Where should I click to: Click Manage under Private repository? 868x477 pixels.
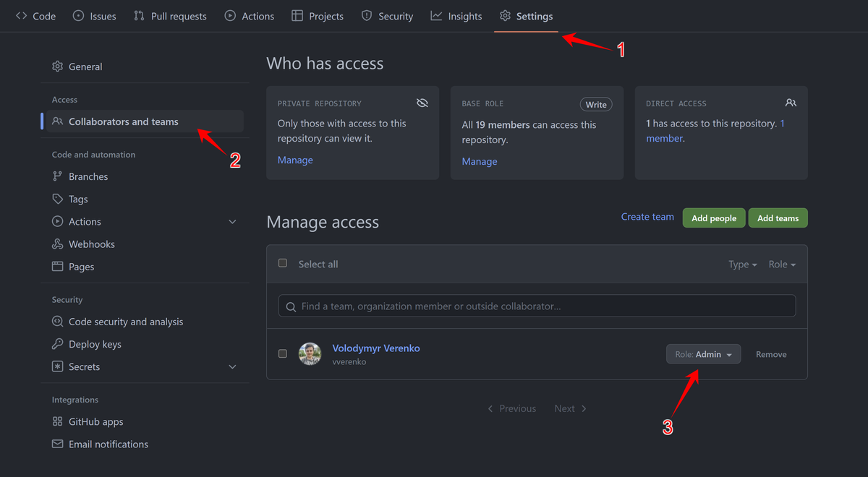[295, 160]
